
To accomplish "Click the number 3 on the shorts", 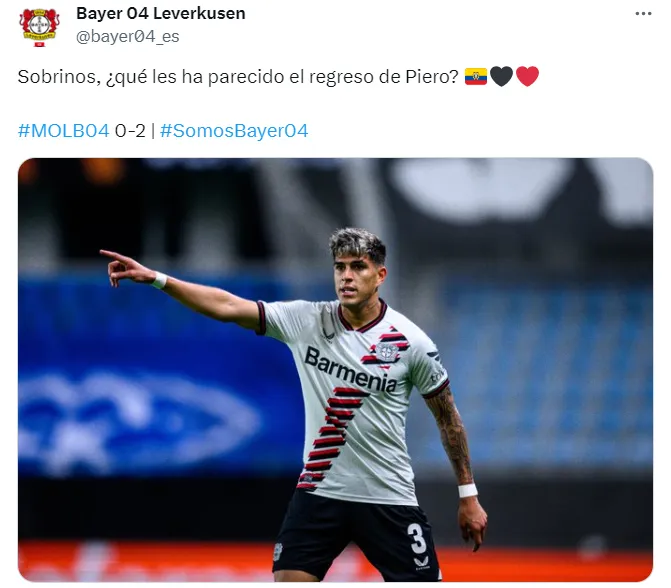I will click(x=416, y=538).
